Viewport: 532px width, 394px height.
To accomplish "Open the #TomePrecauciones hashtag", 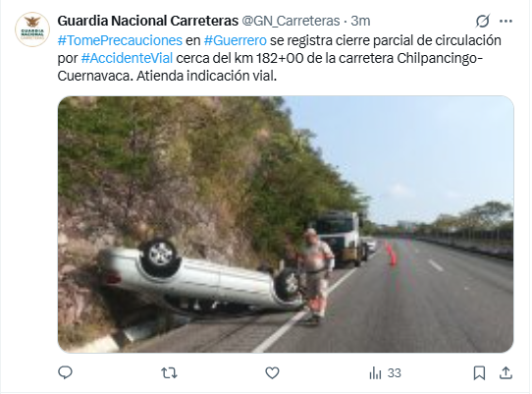I will 120,40.
